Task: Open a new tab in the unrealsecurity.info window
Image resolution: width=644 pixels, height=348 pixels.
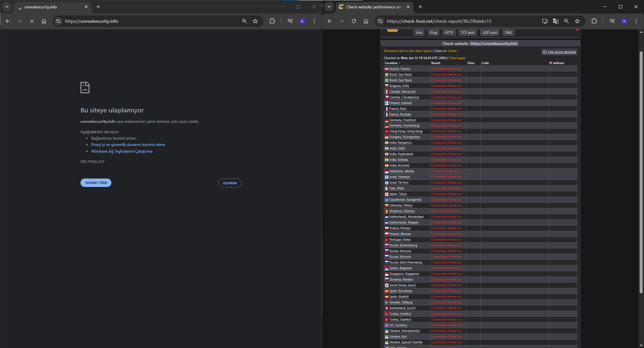Action: coord(98,7)
